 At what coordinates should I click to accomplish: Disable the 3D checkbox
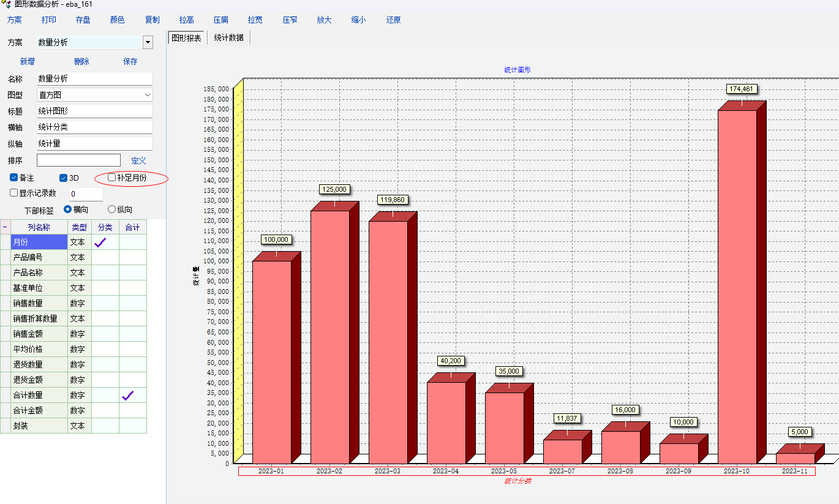pyautogui.click(x=63, y=178)
